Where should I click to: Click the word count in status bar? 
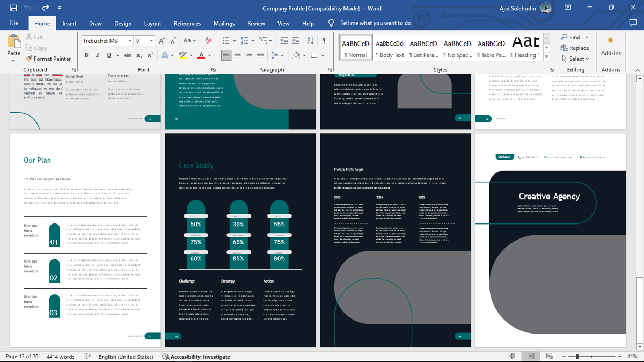click(x=61, y=356)
